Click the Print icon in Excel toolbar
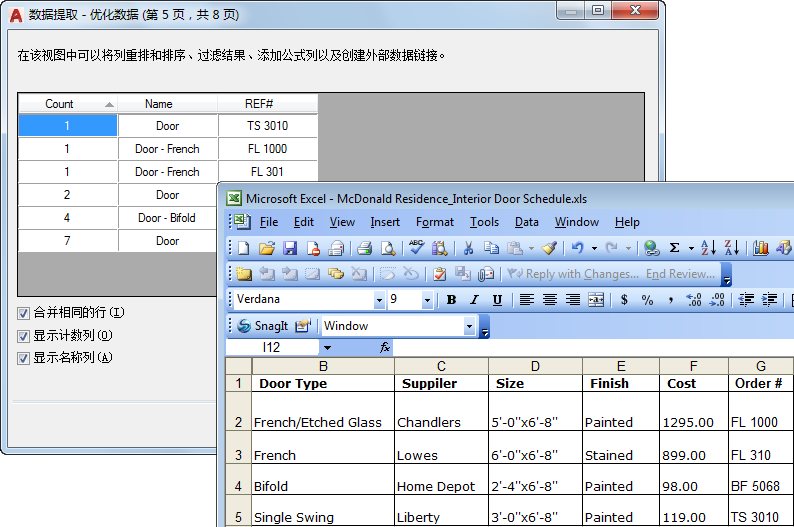Image resolution: width=794 pixels, height=527 pixels. pos(364,248)
